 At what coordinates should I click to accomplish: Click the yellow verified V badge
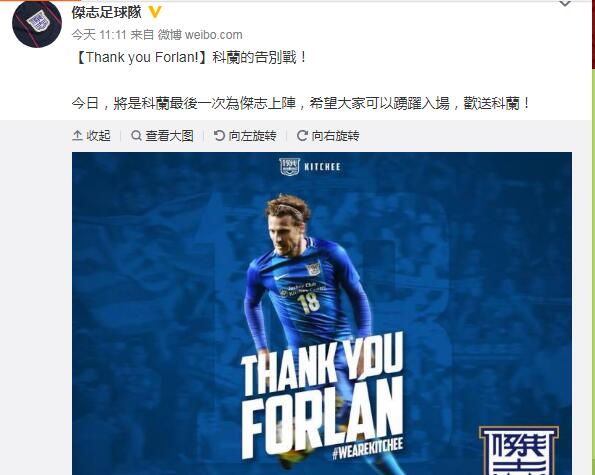[155, 13]
